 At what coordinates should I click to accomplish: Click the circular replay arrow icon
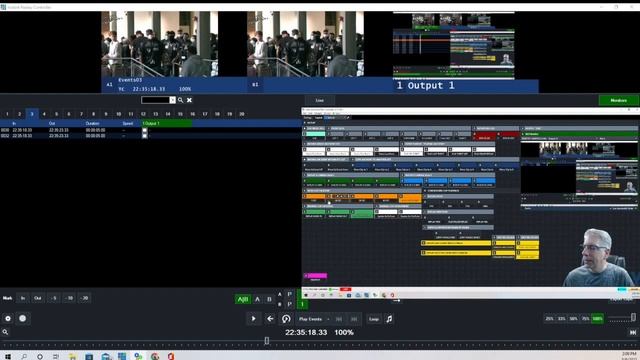coord(286,319)
